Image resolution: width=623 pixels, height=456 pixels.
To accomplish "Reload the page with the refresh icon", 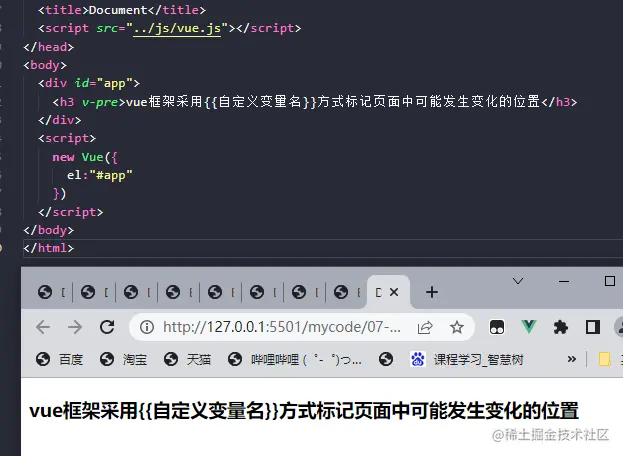I will coord(107,327).
